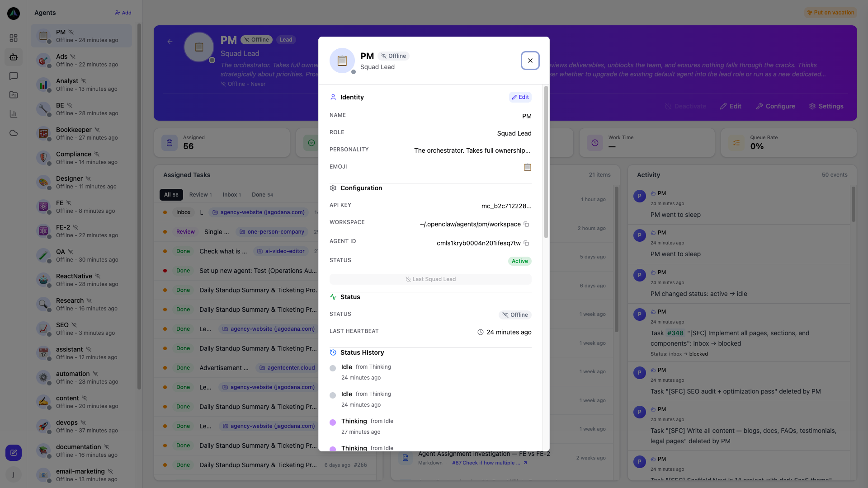Switch to the Review tasks tab

click(200, 195)
